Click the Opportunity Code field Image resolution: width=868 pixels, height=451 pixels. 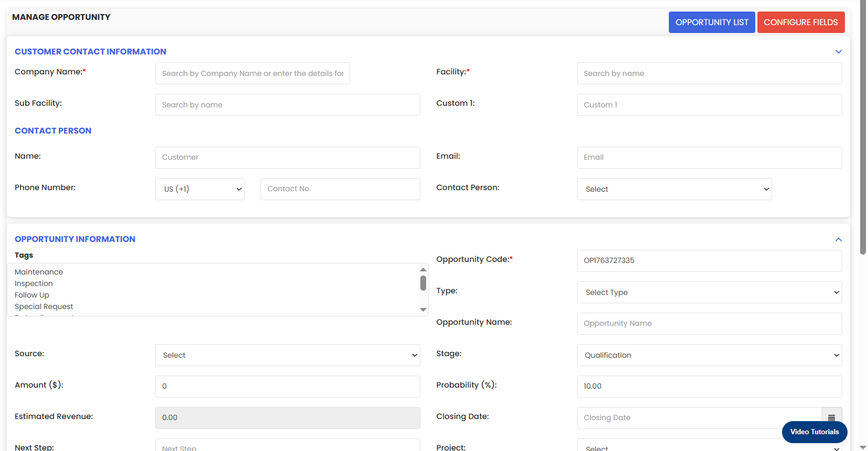click(x=710, y=261)
